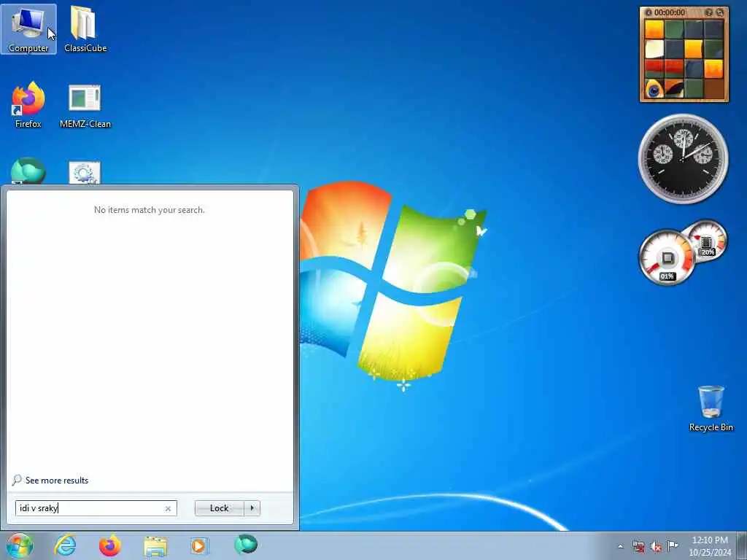Open the green globe app in taskbar
Image resolution: width=747 pixels, height=560 pixels.
(245, 545)
